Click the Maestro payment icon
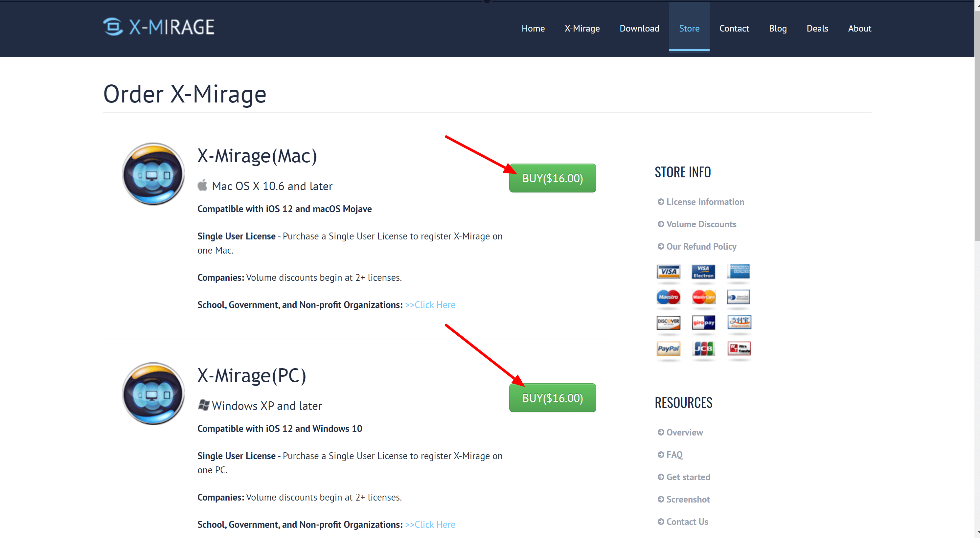This screenshot has height=538, width=980. click(x=668, y=297)
